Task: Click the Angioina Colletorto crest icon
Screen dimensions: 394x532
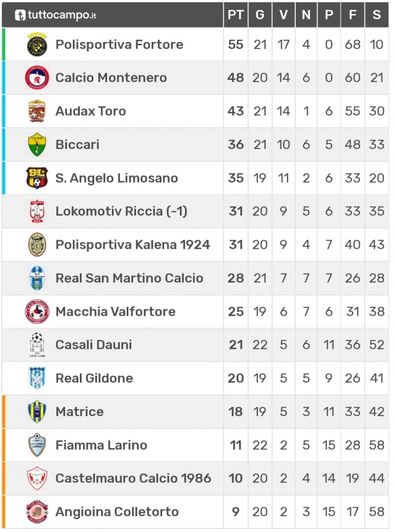Action: coord(37,512)
